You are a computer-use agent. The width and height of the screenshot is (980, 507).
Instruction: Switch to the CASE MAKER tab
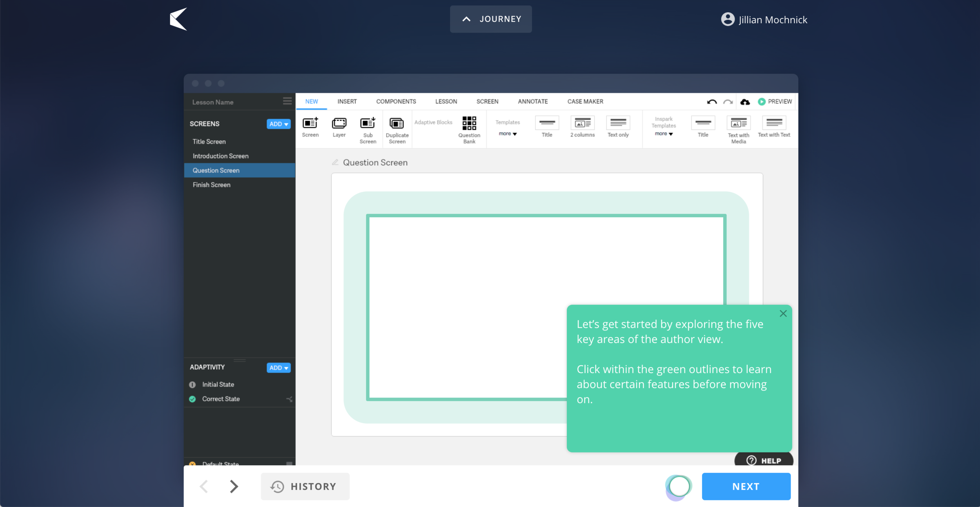tap(585, 101)
